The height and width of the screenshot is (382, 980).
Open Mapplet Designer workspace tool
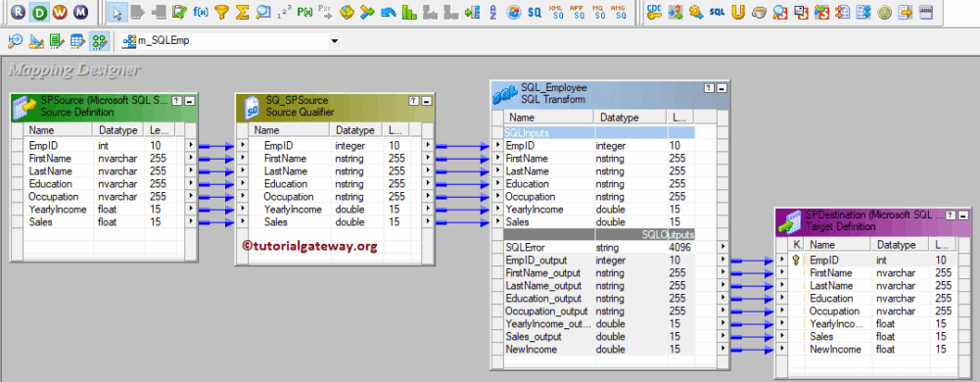click(x=77, y=41)
